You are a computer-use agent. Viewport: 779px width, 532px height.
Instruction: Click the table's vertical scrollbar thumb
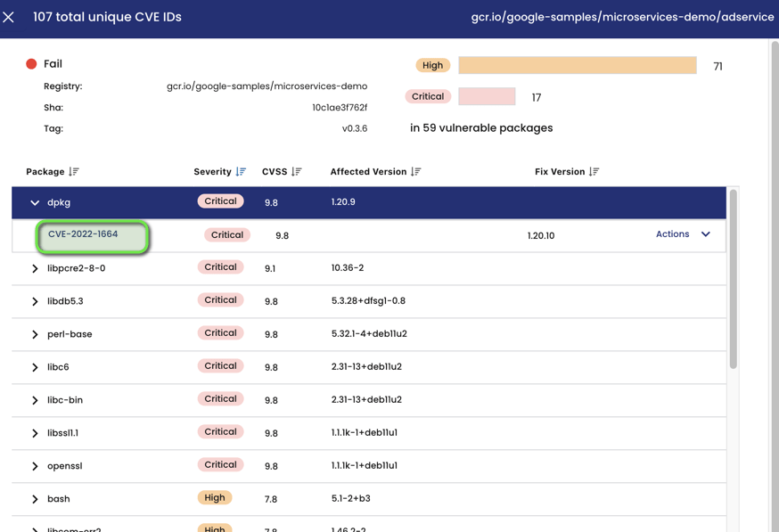[x=734, y=279]
